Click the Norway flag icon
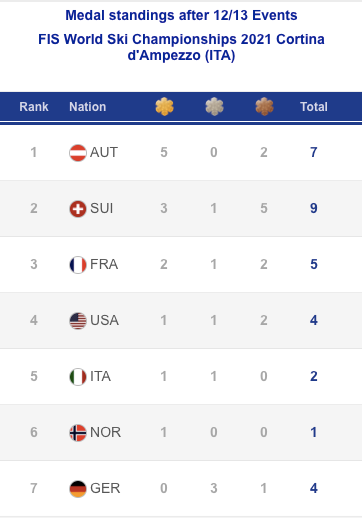Image resolution: width=362 pixels, height=518 pixels. click(x=78, y=433)
